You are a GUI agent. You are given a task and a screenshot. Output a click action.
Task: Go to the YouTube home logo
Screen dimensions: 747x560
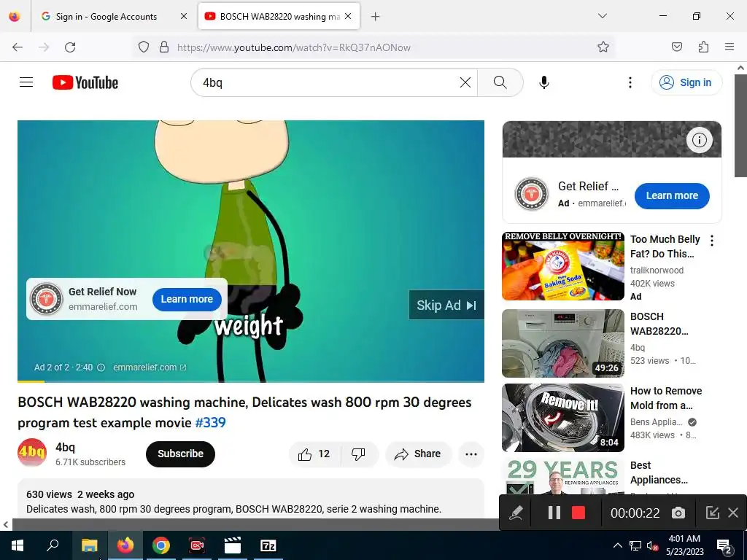tap(85, 82)
